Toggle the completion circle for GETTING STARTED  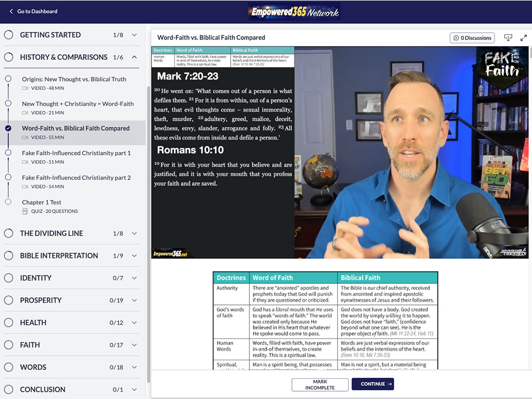pyautogui.click(x=8, y=35)
